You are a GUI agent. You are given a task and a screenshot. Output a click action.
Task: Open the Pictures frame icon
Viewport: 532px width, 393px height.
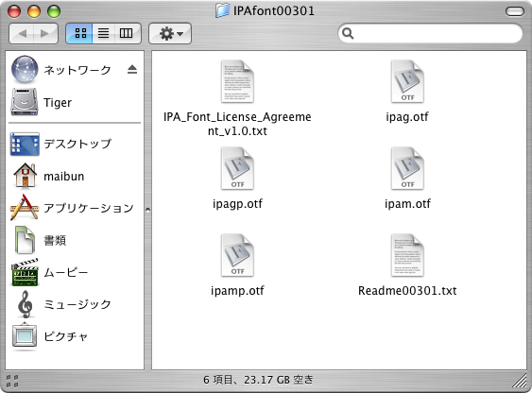25,336
